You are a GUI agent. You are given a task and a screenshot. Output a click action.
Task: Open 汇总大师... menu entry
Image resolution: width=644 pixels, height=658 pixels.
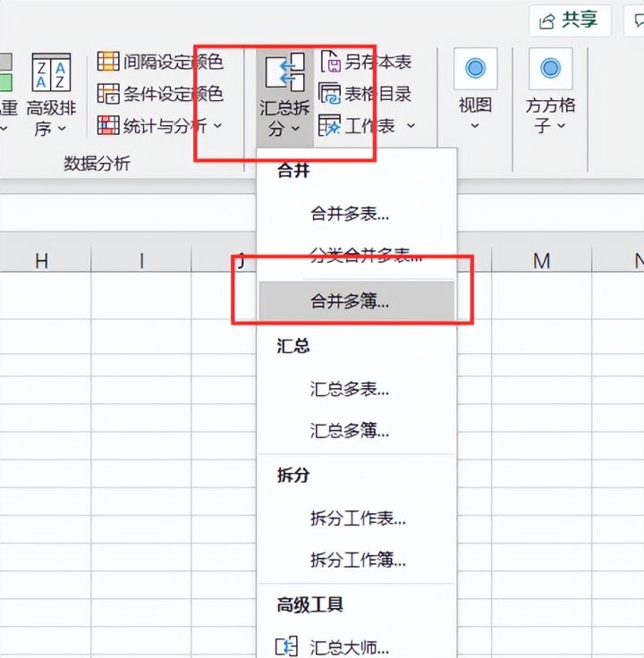coord(356,647)
